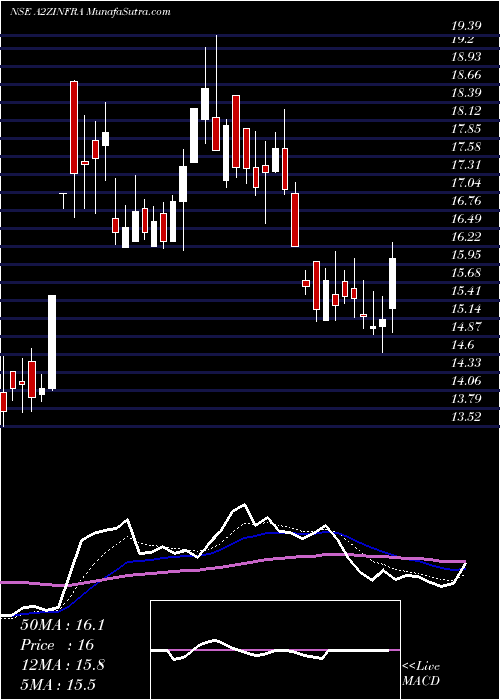Click the NSE A2ZINFRA MunafaSutra.com title text
Viewport: 500px width, 700px height.
pyautogui.click(x=90, y=12)
